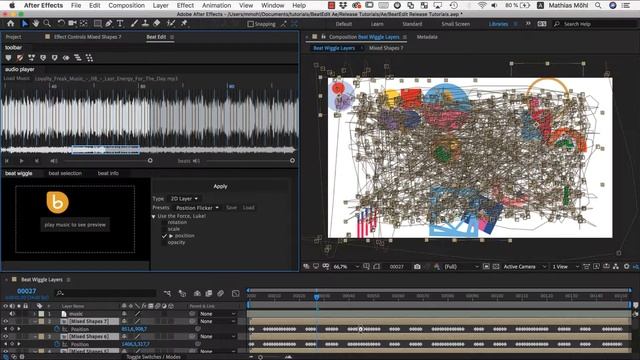The width and height of the screenshot is (640, 360).
Task: Select the Rectangle shape tool
Action: [97, 24]
